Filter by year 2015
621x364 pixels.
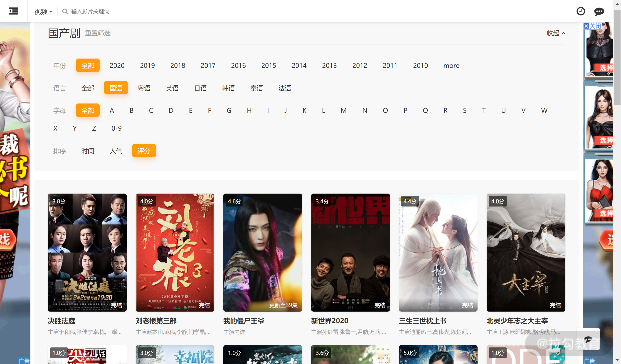(269, 65)
